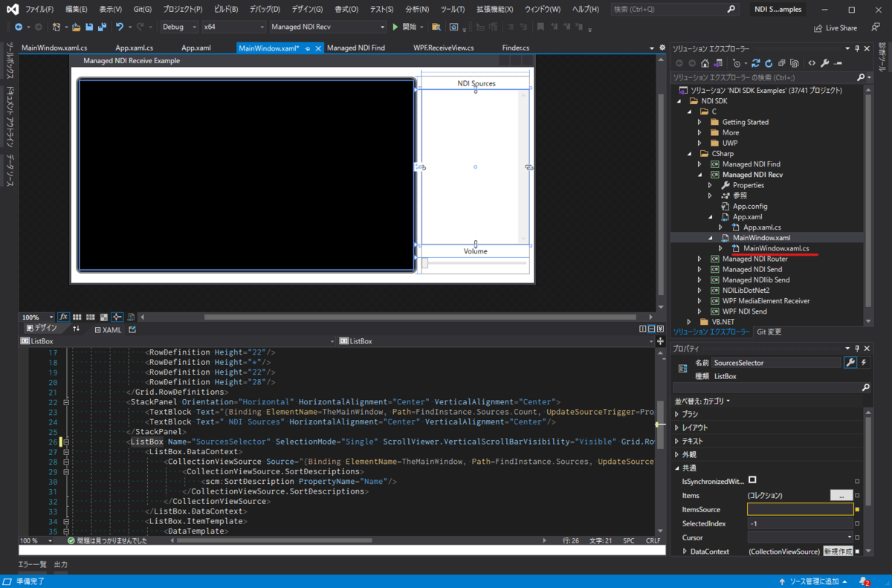Open the Debug configuration dropdown
This screenshot has height=588, width=892.
pyautogui.click(x=178, y=27)
